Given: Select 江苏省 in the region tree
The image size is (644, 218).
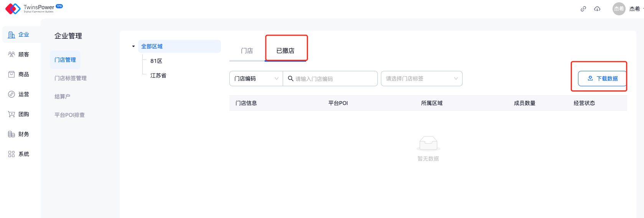Looking at the screenshot, I should (x=158, y=75).
